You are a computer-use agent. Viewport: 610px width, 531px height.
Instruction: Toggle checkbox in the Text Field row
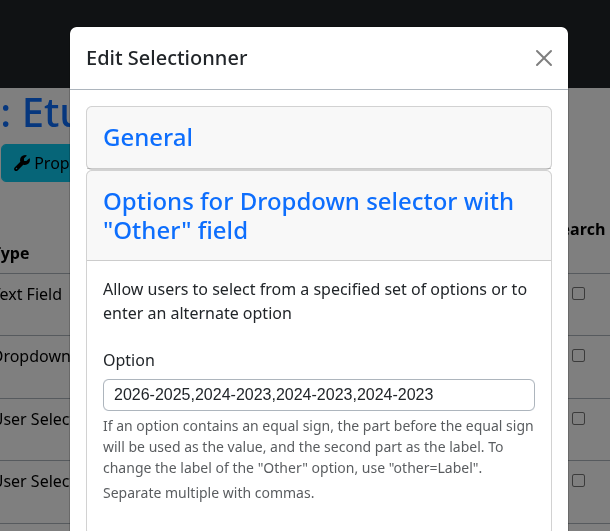tap(578, 294)
